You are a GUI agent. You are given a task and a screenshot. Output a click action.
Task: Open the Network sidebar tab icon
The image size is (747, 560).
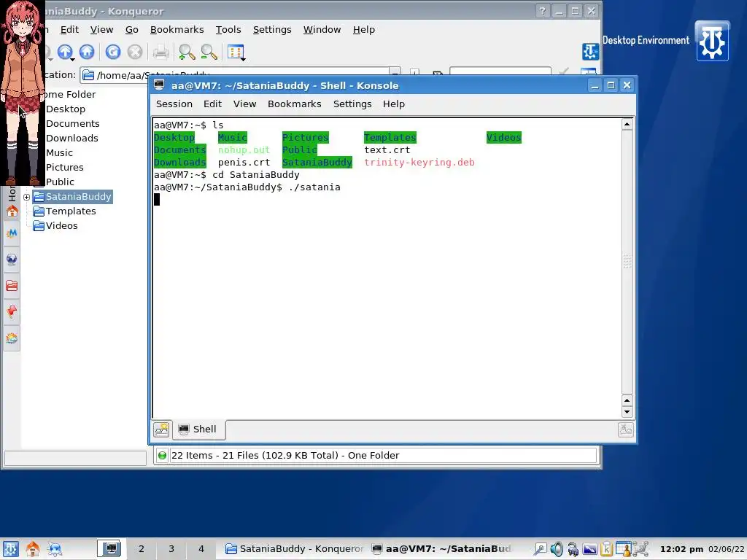click(12, 260)
